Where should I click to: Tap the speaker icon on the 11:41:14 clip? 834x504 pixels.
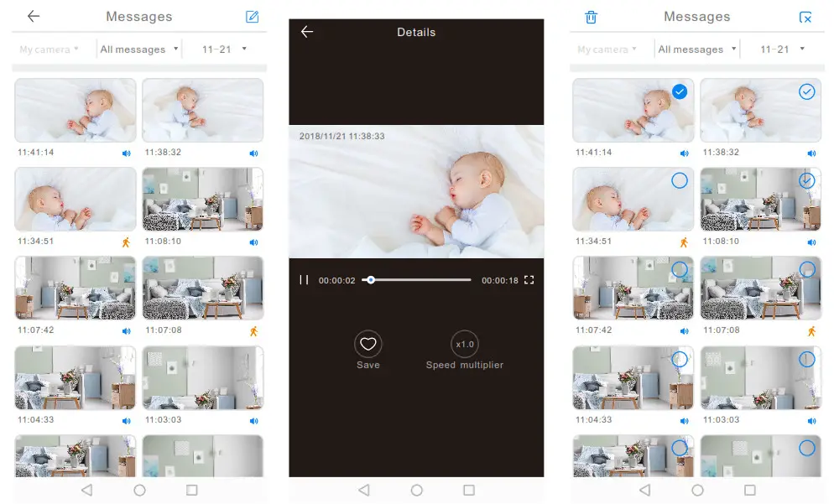pyautogui.click(x=128, y=153)
